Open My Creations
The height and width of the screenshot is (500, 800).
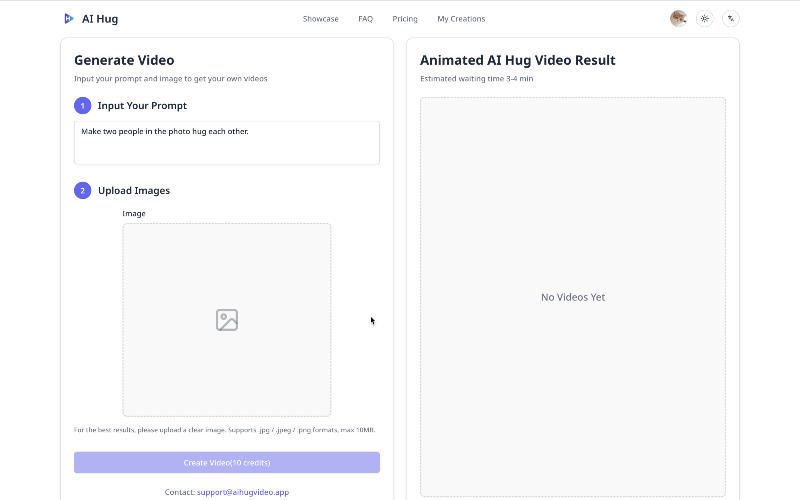coord(461,19)
